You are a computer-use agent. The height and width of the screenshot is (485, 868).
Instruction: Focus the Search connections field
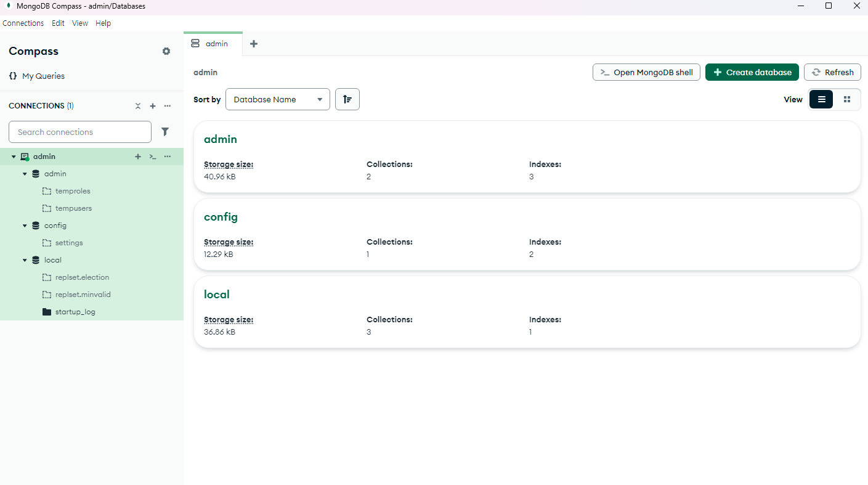pyautogui.click(x=80, y=132)
